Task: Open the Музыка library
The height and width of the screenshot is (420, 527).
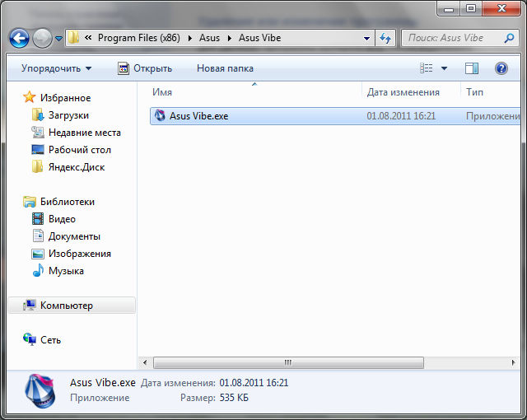Action: (x=66, y=271)
